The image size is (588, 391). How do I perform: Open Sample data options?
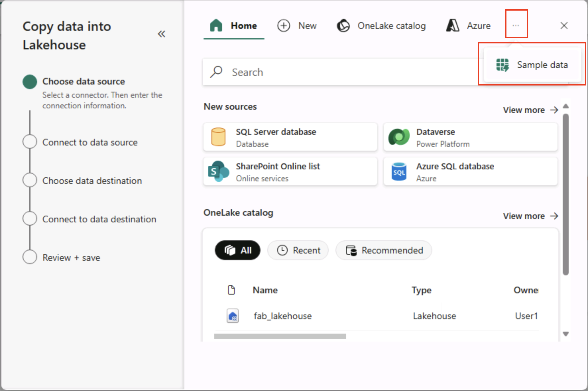point(532,65)
